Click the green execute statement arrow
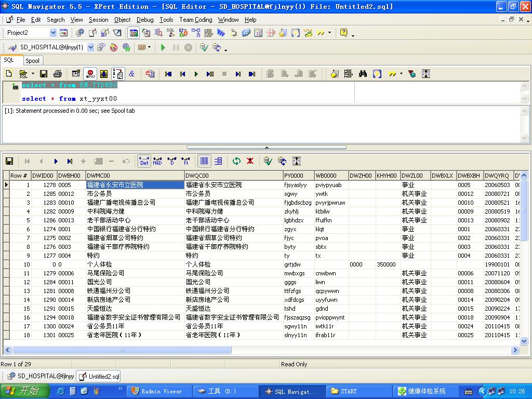The width and height of the screenshot is (532, 399). (x=196, y=74)
